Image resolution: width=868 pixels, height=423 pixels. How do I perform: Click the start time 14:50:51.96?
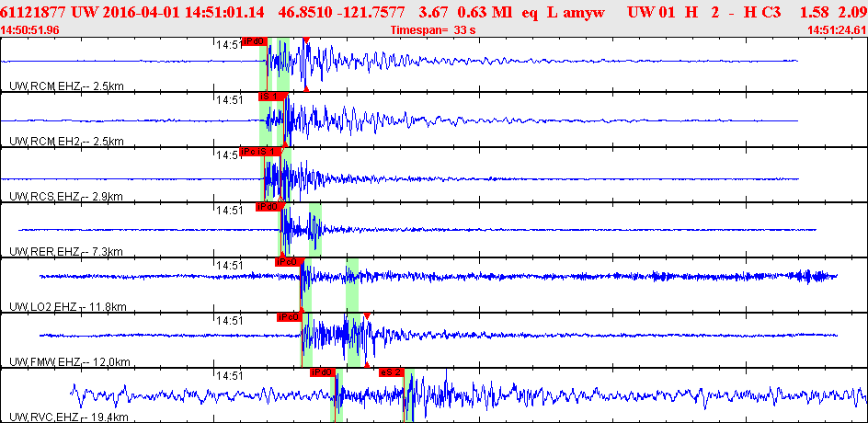[x=31, y=30]
